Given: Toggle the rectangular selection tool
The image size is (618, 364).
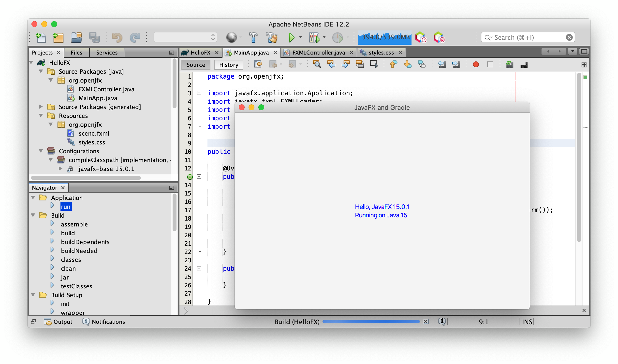Looking at the screenshot, I should coord(374,65).
